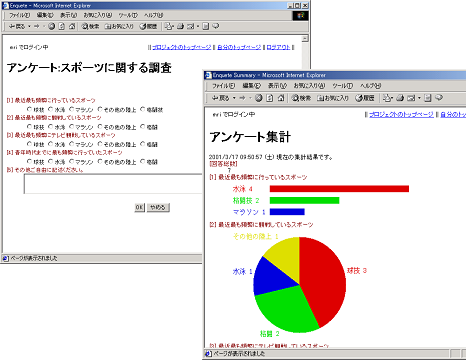Screen dimensions: 466x360
Task: Open お気に入り favorites in Enquete Summary toolbar
Action: 333,98
